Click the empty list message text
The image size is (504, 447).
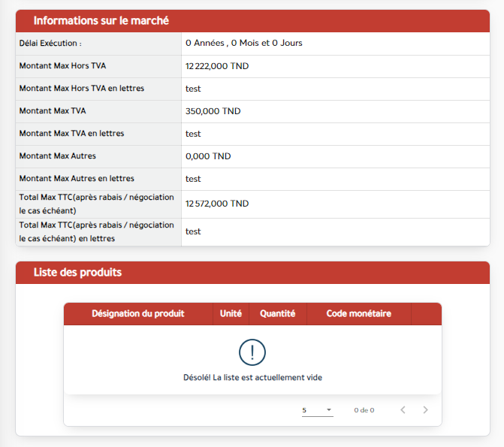coord(252,378)
